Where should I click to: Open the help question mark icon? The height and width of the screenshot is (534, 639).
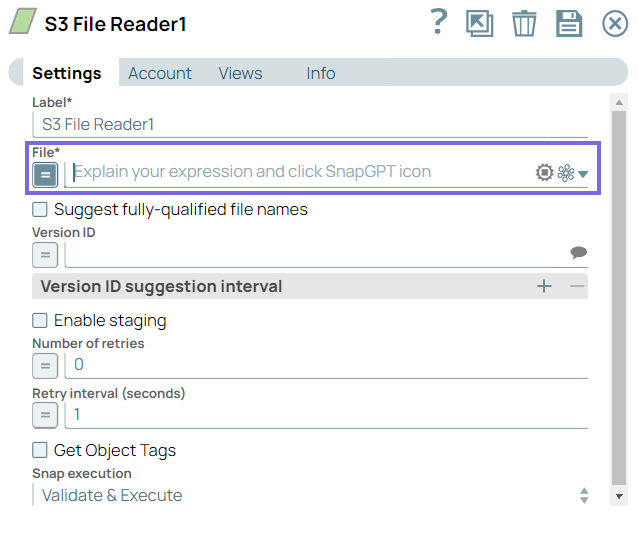point(438,23)
